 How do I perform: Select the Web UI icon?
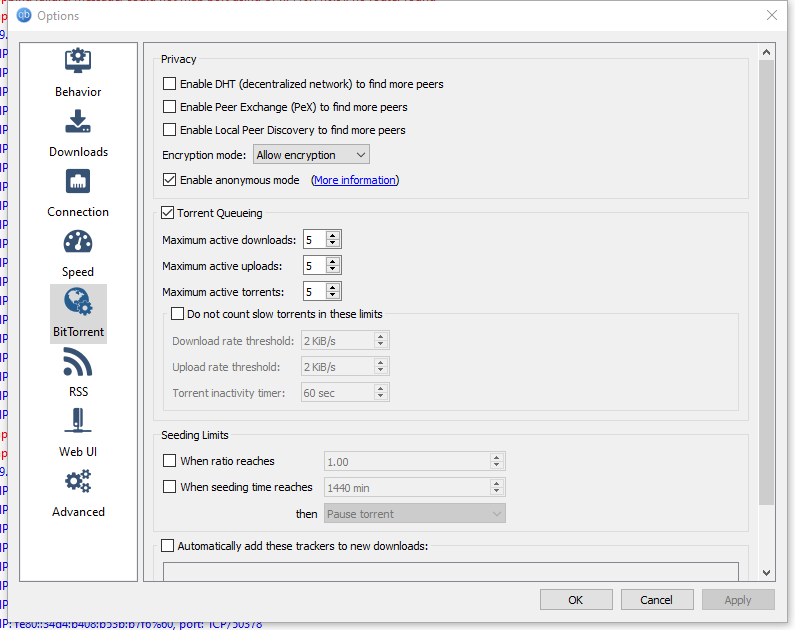tap(78, 421)
